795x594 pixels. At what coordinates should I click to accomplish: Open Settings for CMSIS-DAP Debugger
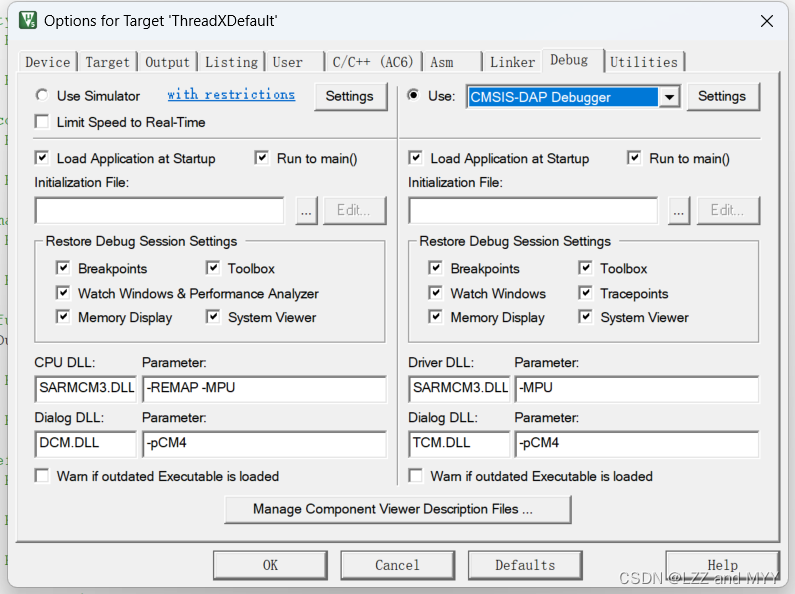pos(722,96)
